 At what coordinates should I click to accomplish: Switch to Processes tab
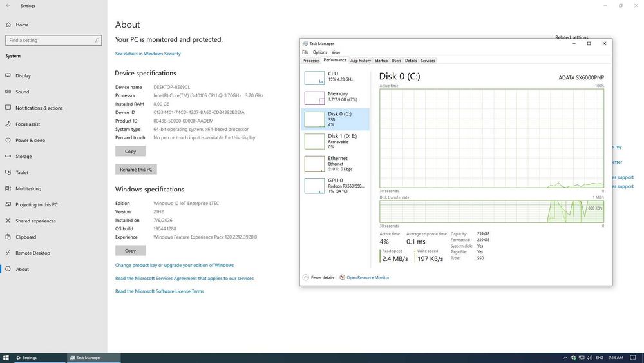[311, 61]
